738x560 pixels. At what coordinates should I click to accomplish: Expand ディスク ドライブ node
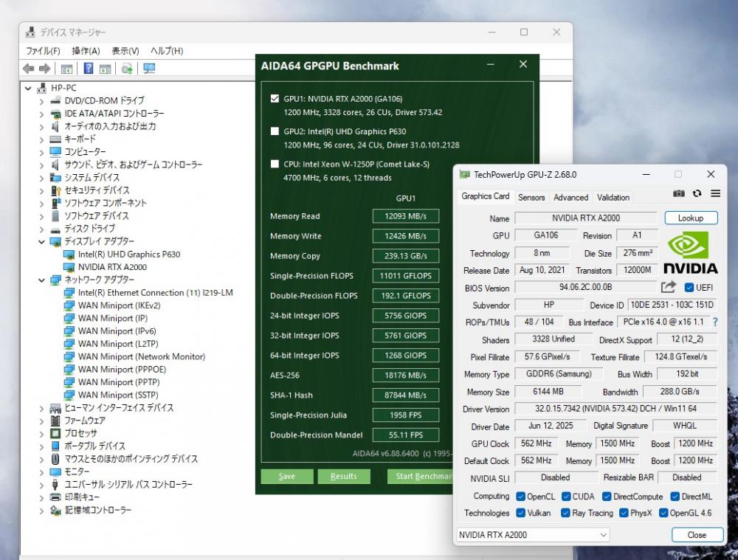point(41,229)
